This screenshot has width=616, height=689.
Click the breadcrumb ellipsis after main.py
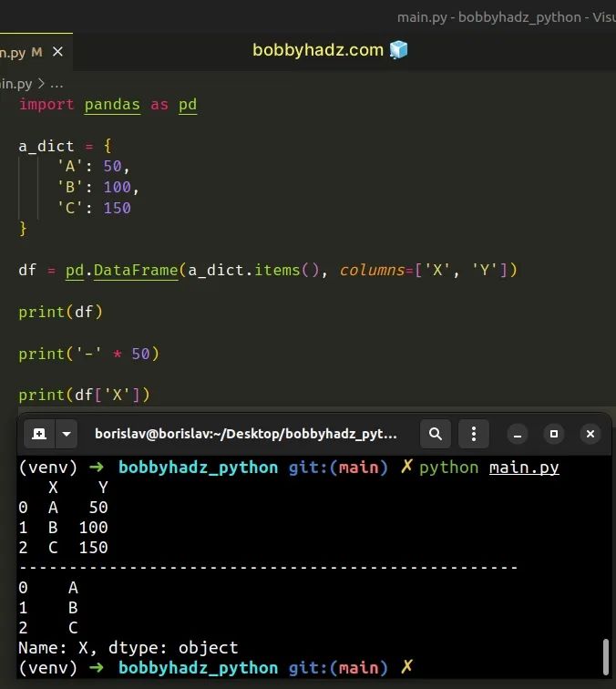(x=56, y=84)
